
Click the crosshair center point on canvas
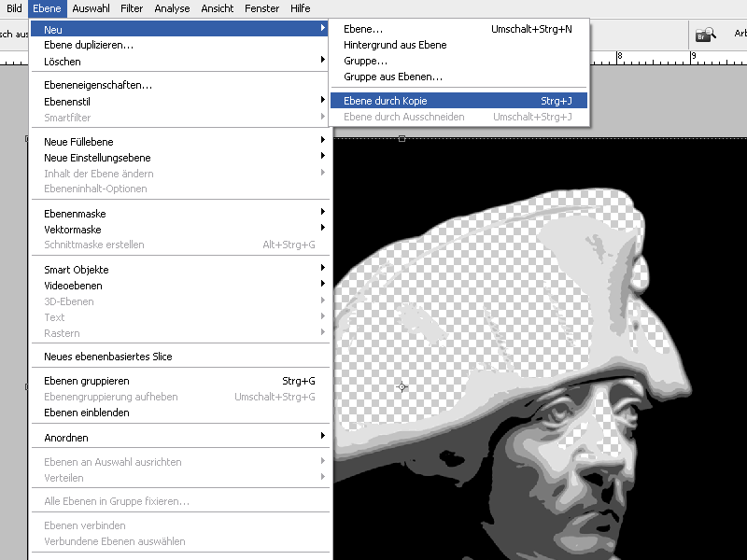point(402,386)
